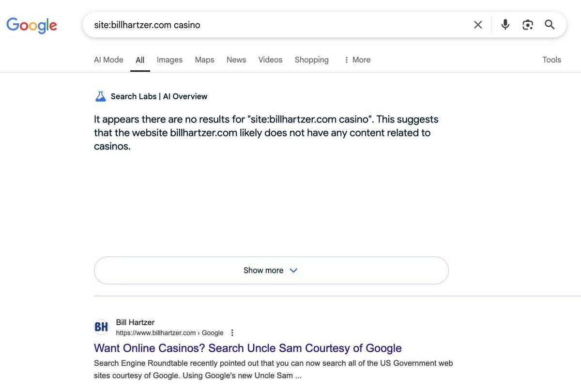Click the Search Labs flask icon
The width and height of the screenshot is (581, 392).
[100, 96]
